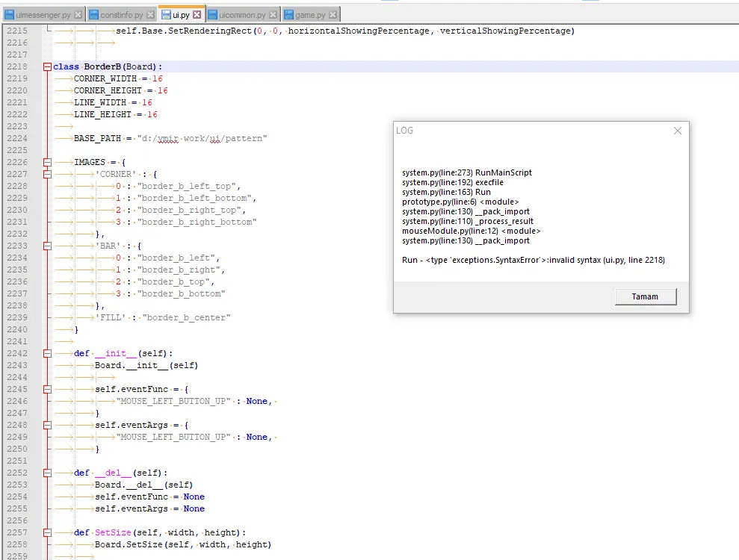Click the LINE_HEIGHT = 16 line
The height and width of the screenshot is (560, 739).
(x=116, y=114)
